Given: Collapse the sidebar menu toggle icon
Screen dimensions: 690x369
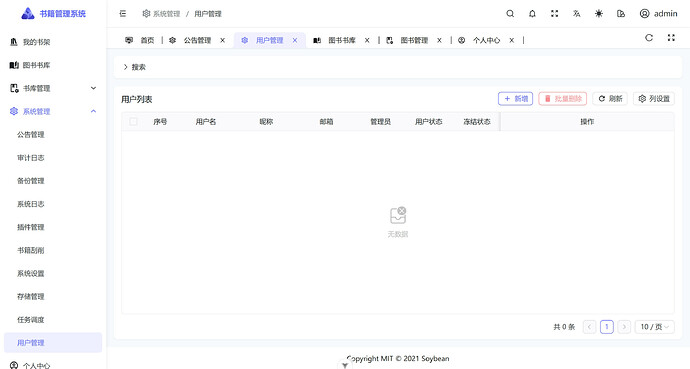Looking at the screenshot, I should [x=123, y=14].
